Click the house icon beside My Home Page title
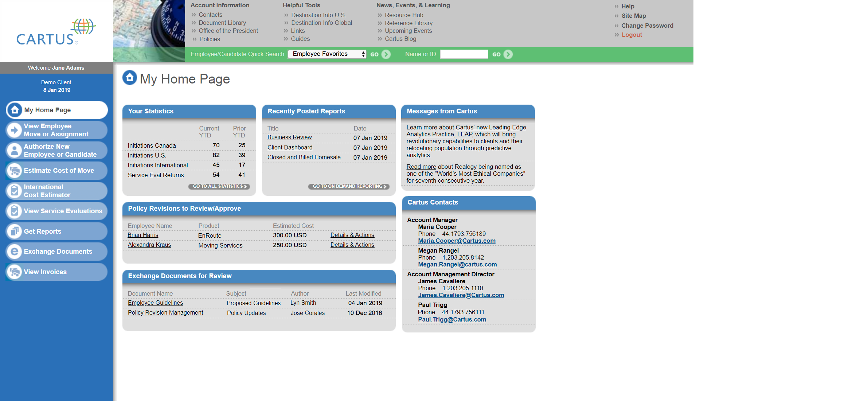The height and width of the screenshot is (401, 868). click(x=129, y=78)
